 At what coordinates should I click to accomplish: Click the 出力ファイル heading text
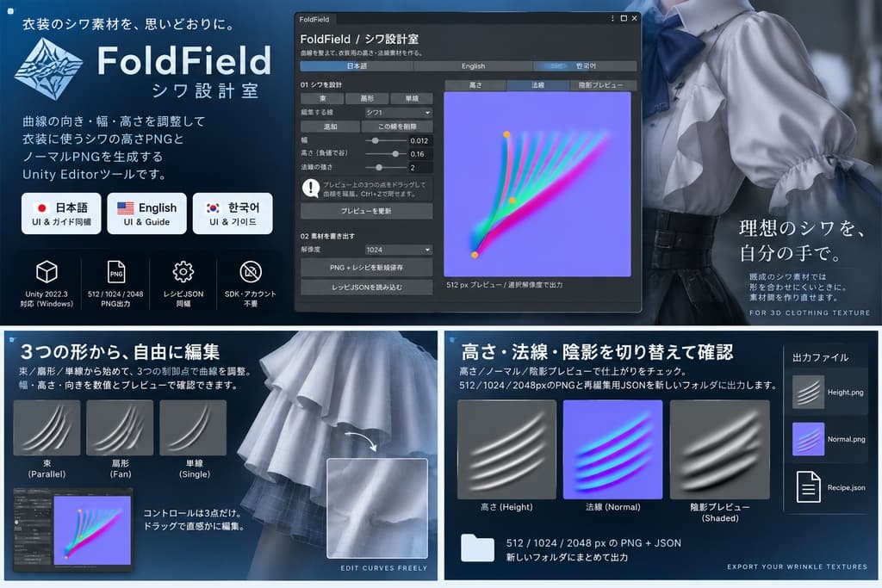click(820, 357)
